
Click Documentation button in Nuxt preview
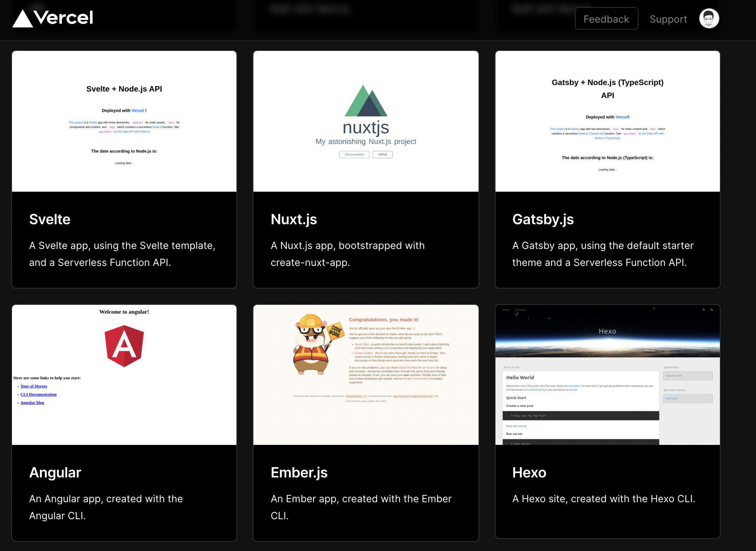354,155
